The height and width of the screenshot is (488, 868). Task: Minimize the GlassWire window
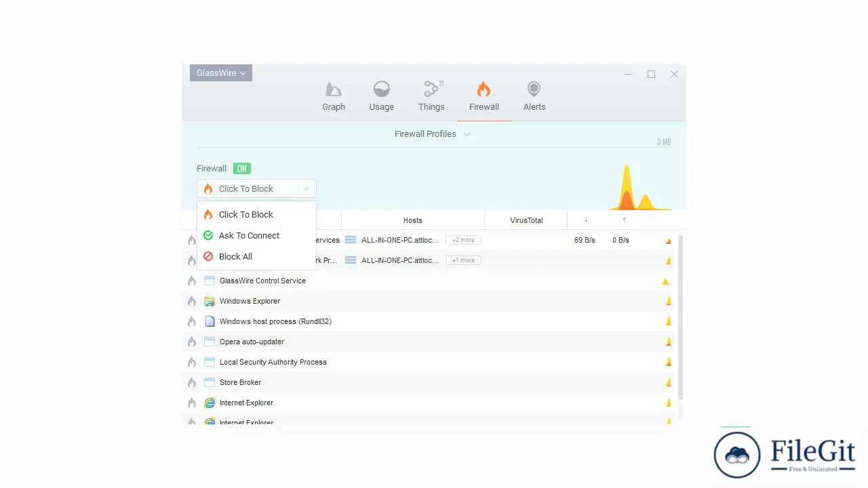(x=629, y=75)
